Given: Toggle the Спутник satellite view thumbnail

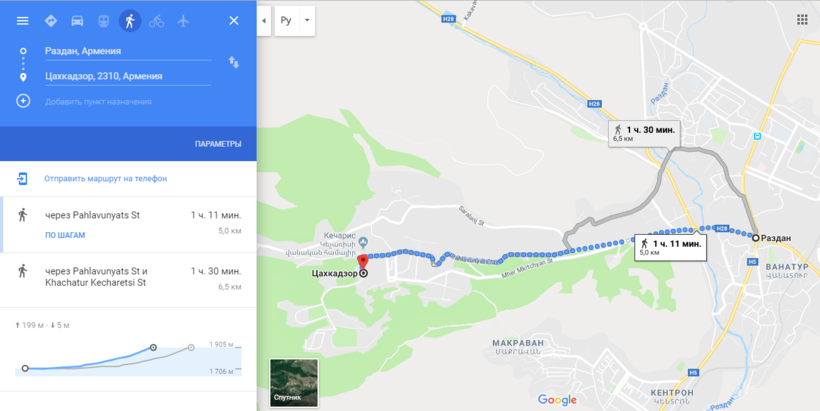Looking at the screenshot, I should [x=294, y=383].
